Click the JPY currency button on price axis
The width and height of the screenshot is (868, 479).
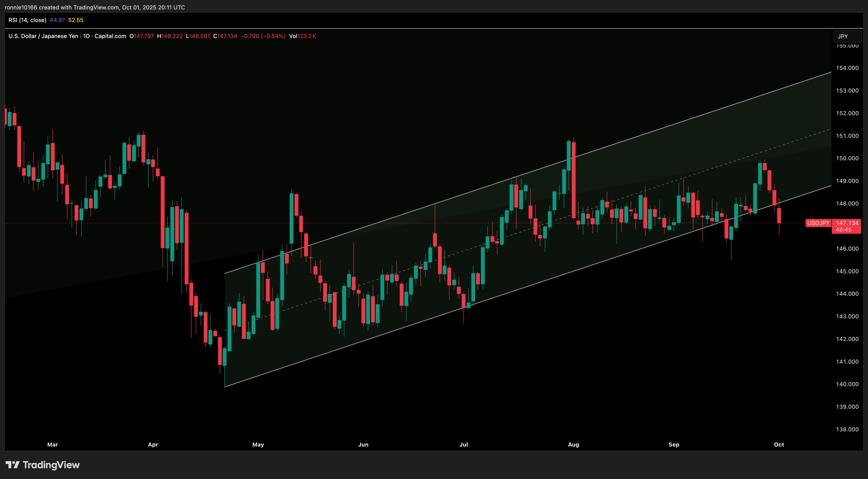(847, 36)
